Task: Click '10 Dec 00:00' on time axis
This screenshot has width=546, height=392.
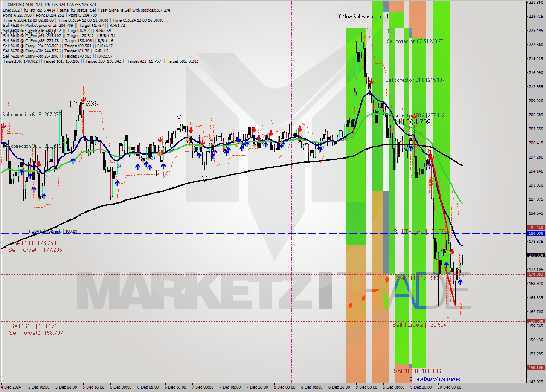Action: (x=449, y=387)
